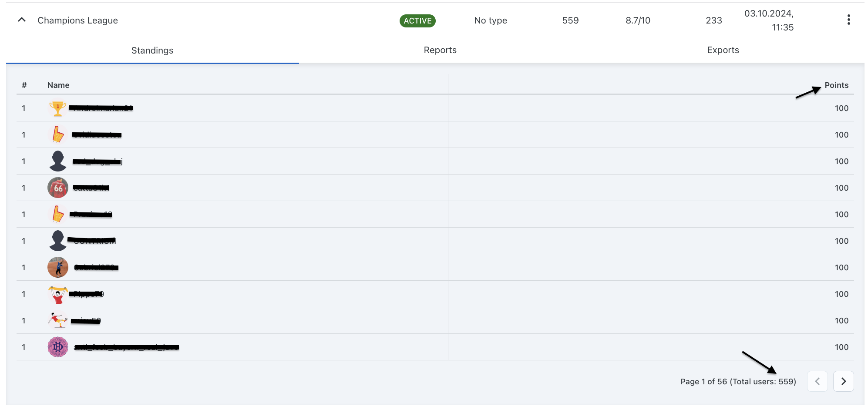Click the purple club crest avatar
Screen dimensions: 868x410
click(58, 347)
